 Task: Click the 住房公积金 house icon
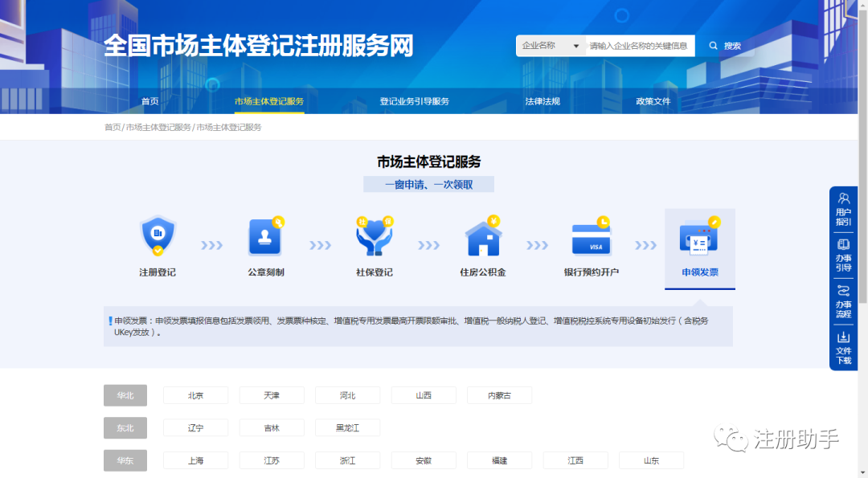(483, 237)
